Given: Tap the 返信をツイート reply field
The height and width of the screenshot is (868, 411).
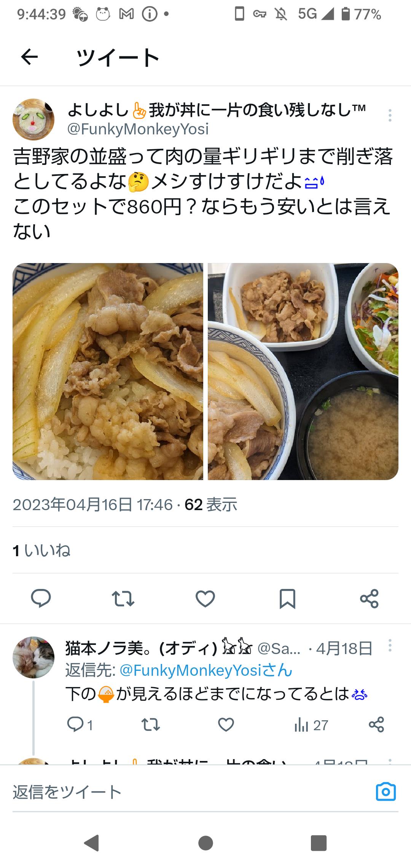Looking at the screenshot, I should (190, 792).
